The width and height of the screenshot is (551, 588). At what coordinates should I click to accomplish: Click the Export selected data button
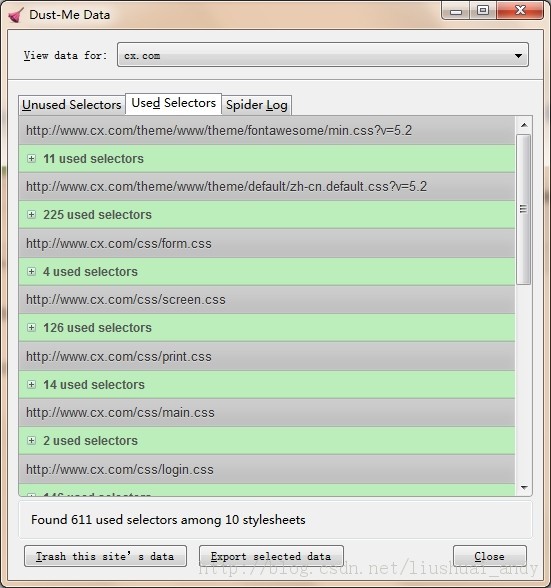click(271, 556)
